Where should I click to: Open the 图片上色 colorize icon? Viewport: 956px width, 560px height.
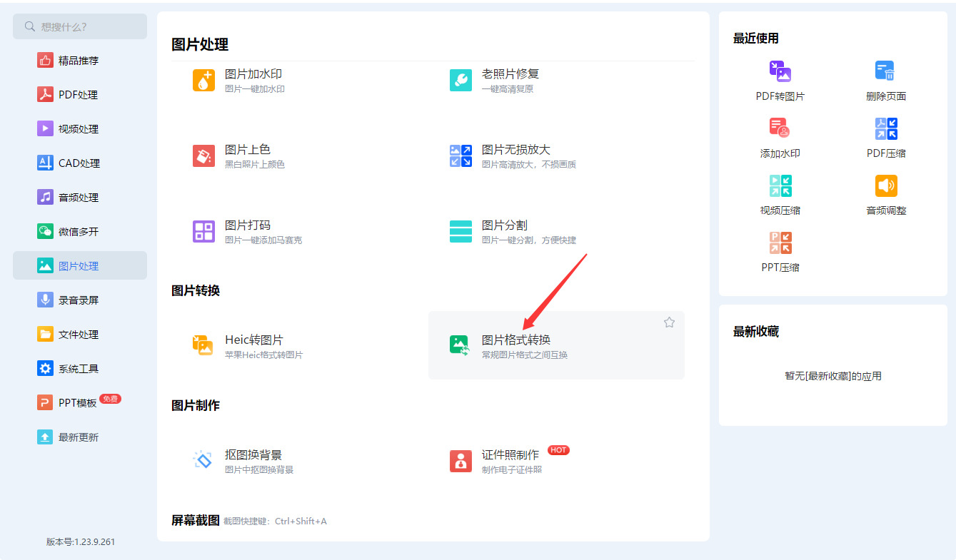pyautogui.click(x=203, y=156)
